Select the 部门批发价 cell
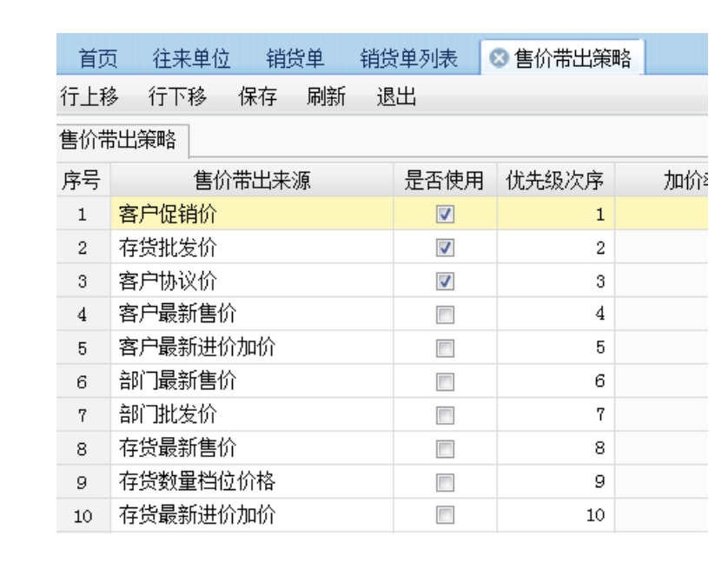This screenshot has height=563, width=728. point(252,415)
